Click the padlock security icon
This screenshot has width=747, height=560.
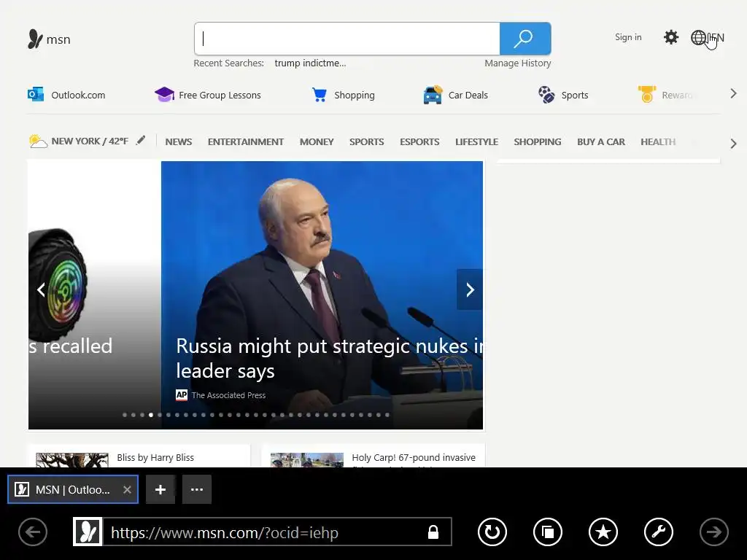pos(433,532)
